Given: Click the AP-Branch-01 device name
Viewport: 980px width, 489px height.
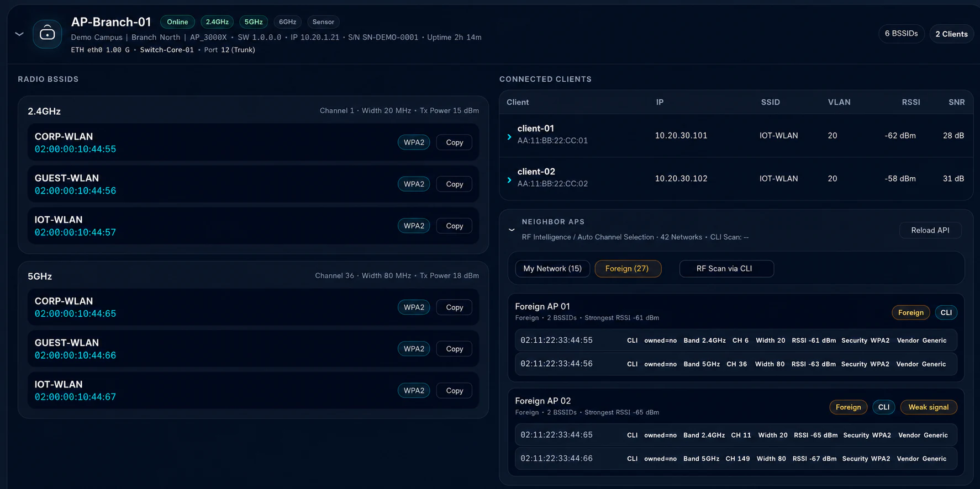Looking at the screenshot, I should click(x=111, y=22).
